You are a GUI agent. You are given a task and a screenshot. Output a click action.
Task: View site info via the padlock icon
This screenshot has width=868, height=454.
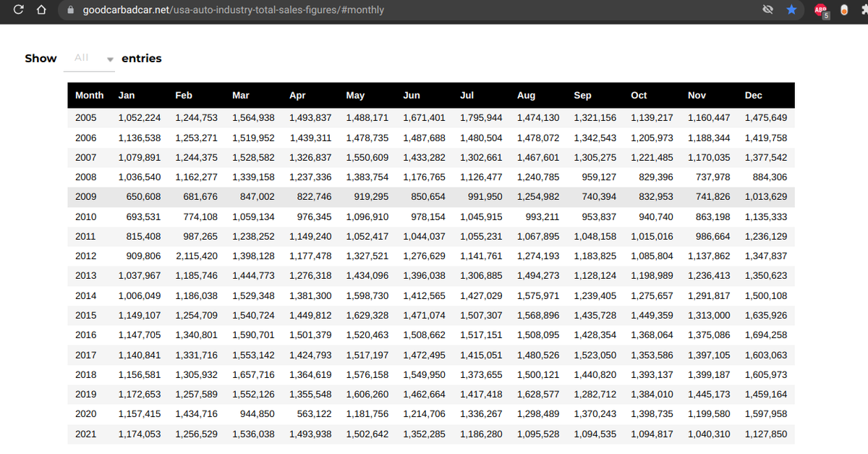[x=71, y=10]
